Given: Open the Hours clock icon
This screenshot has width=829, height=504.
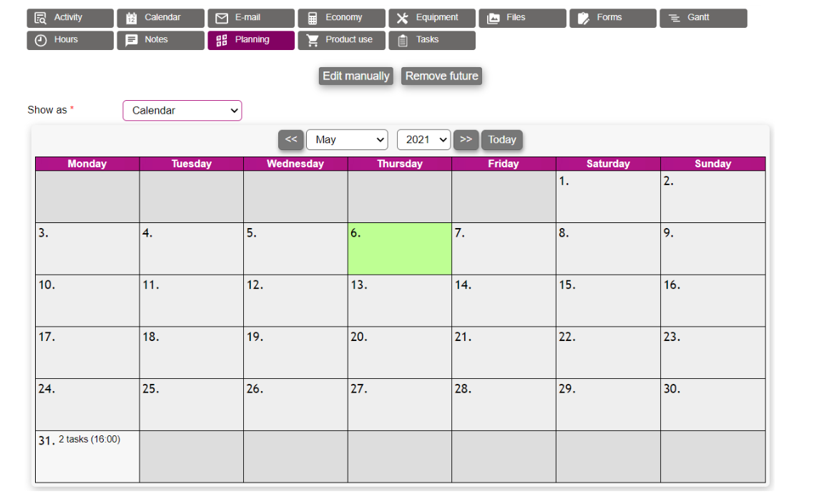Looking at the screenshot, I should [x=41, y=40].
